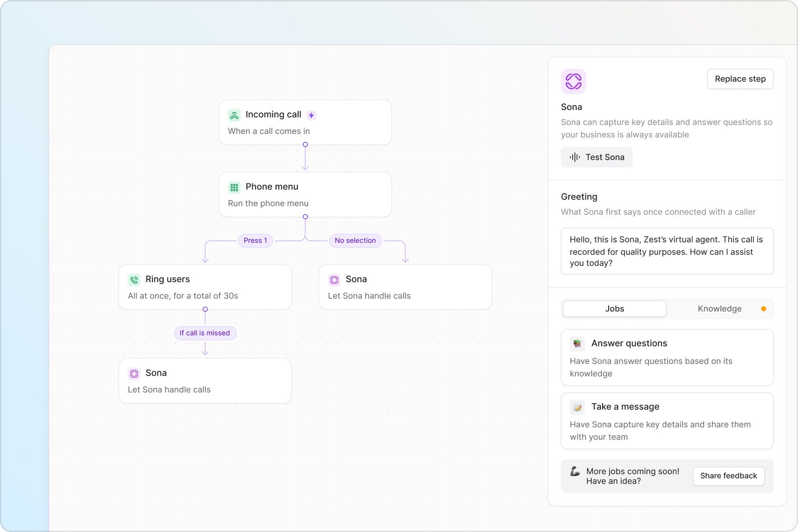Screen dimensions: 798x532
Task: Click the 'When a call comes in' text
Action: click(x=269, y=131)
